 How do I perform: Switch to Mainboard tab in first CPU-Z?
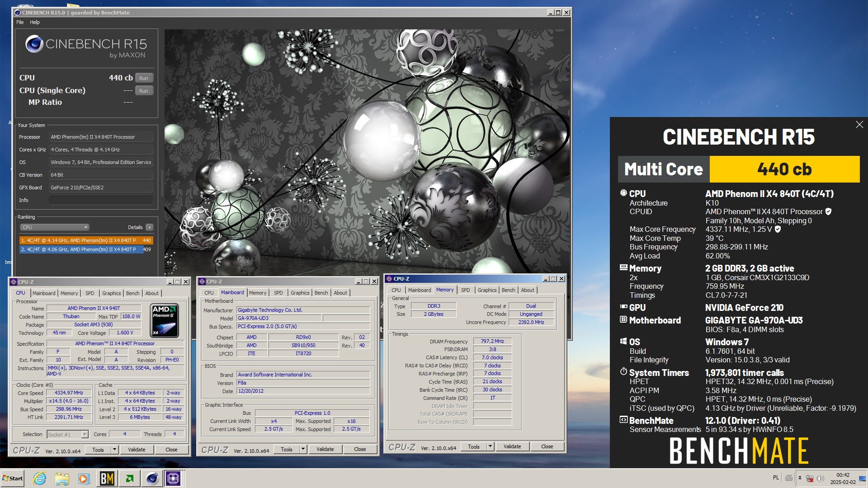click(44, 293)
